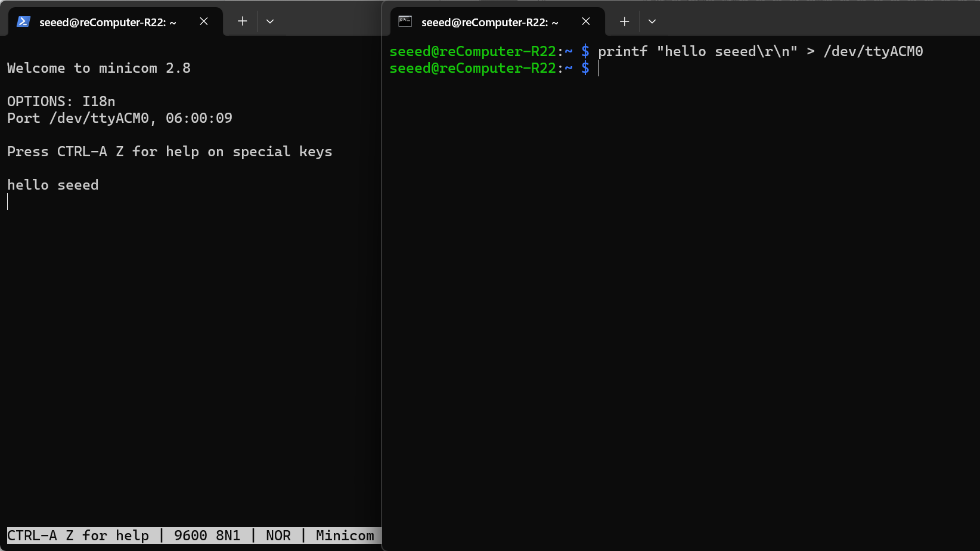Click the "Press CTRL-A Z for help" message line
The width and height of the screenshot is (980, 551).
tap(169, 151)
